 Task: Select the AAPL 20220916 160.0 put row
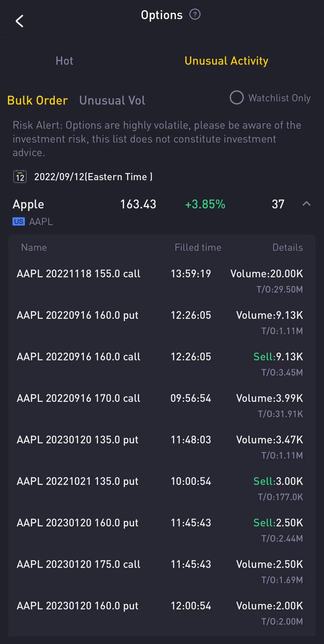(x=77, y=315)
